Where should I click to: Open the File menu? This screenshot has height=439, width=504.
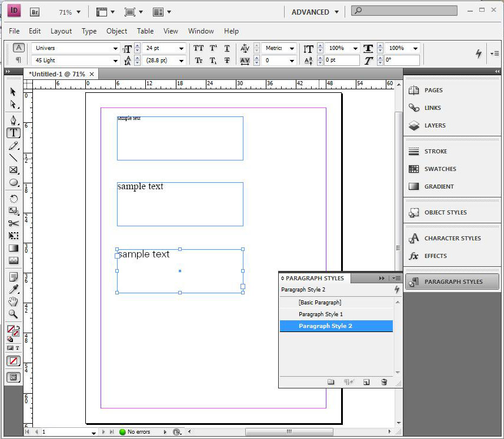[14, 31]
